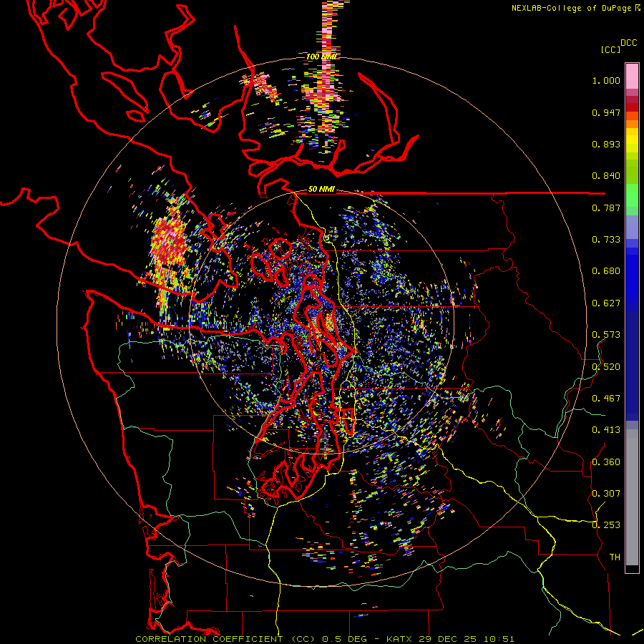Pick the gray segment of the color scale
Viewport: 644px width, 644px height.
pos(632,497)
